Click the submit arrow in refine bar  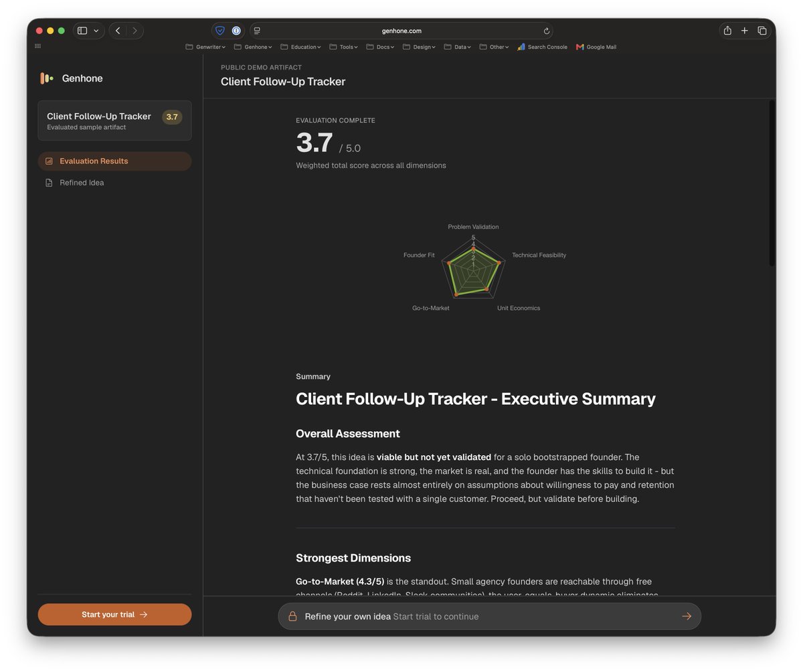click(687, 616)
